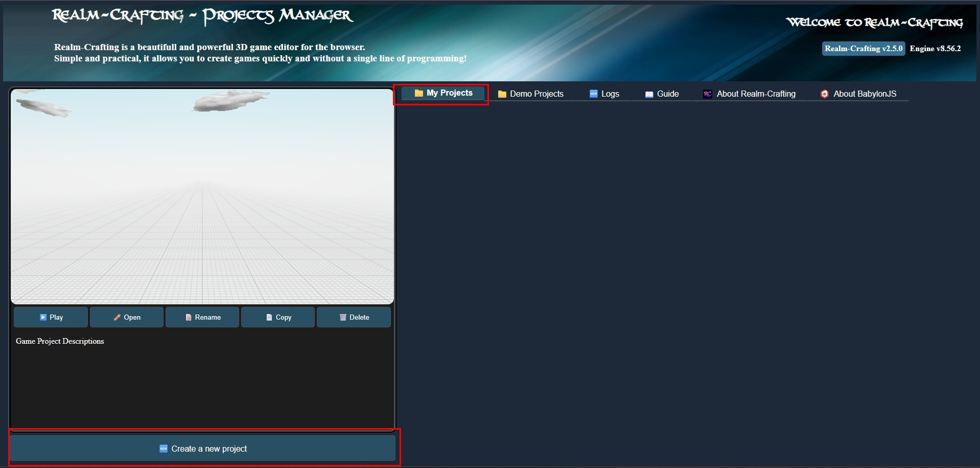The image size is (980, 468).
Task: Switch to the My Projects tab
Action: 443,93
